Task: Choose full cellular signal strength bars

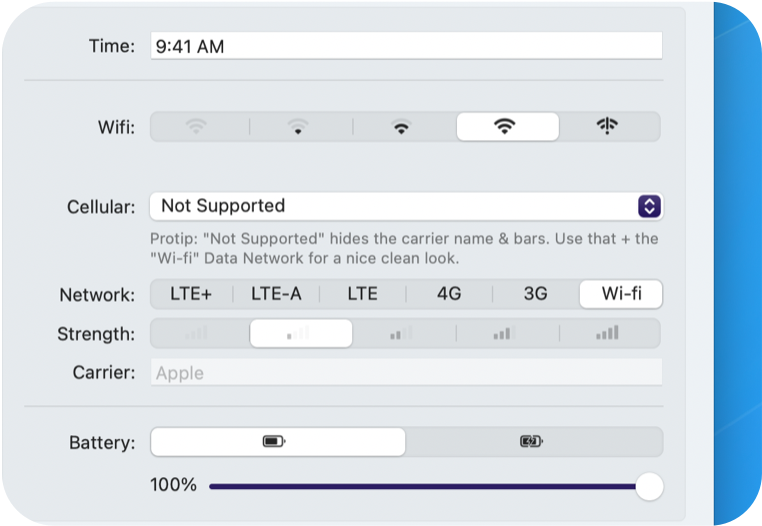Action: point(607,334)
